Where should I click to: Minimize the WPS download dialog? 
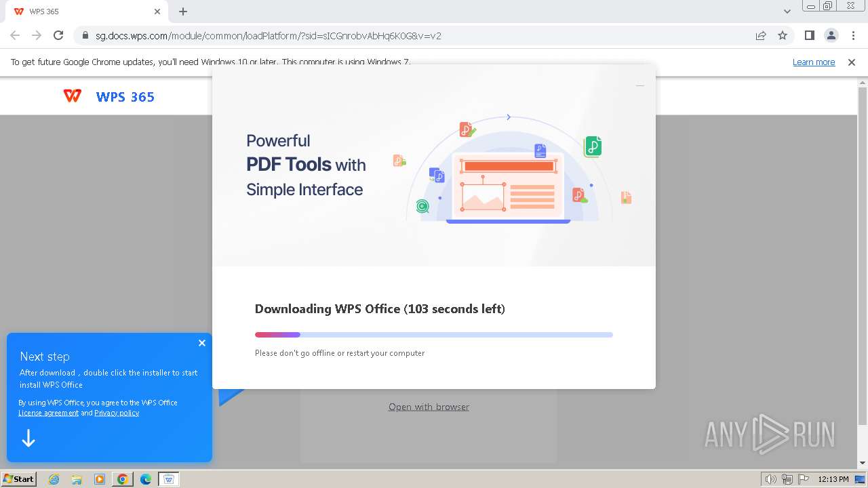point(640,85)
